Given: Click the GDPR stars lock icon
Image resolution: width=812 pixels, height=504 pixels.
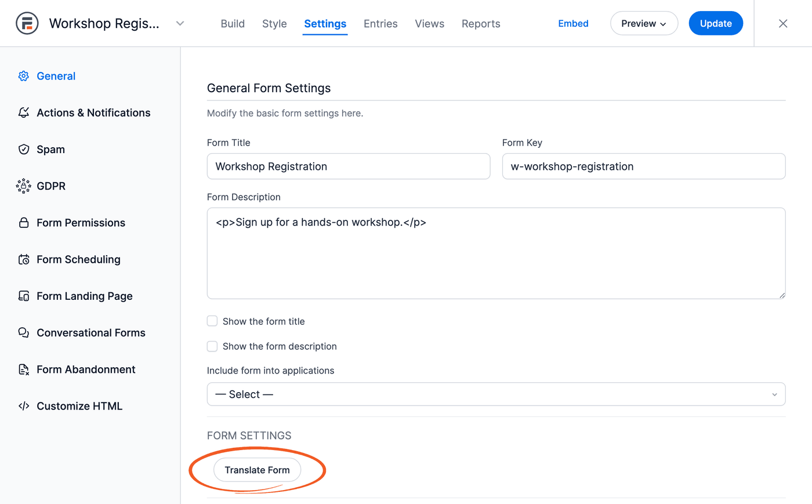Looking at the screenshot, I should tap(24, 186).
